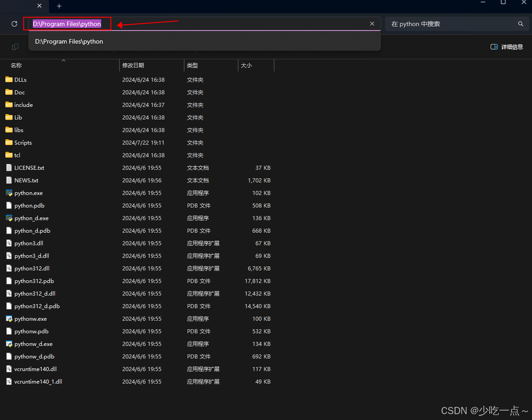Click the search magnifier icon

(520, 24)
